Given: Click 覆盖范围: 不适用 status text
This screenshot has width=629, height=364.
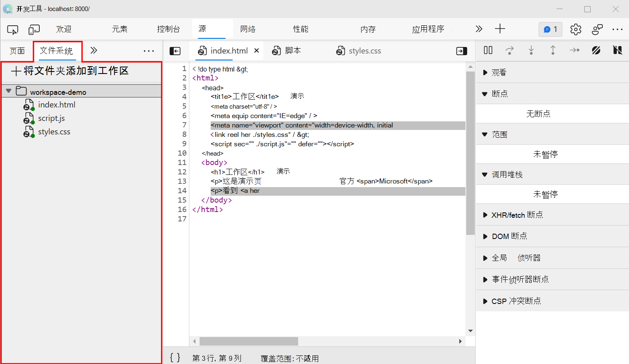Looking at the screenshot, I should click(x=290, y=358).
